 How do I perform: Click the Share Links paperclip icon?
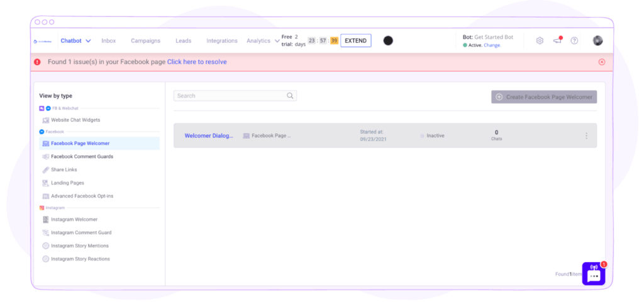45,169
